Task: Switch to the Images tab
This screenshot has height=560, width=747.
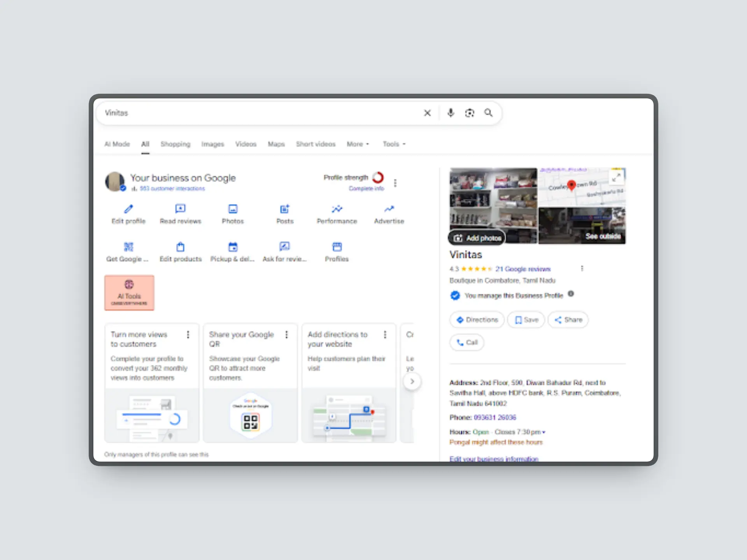Action: tap(213, 144)
